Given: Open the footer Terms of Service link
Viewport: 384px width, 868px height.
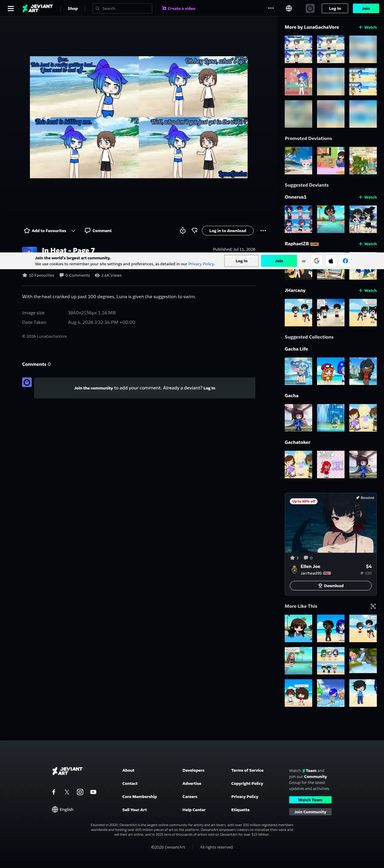Looking at the screenshot, I should click(x=247, y=770).
